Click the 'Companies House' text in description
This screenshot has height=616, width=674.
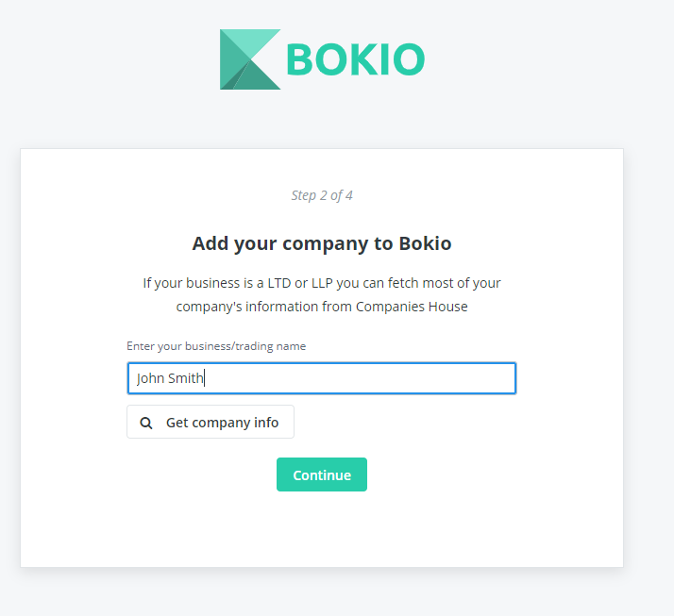click(x=412, y=307)
